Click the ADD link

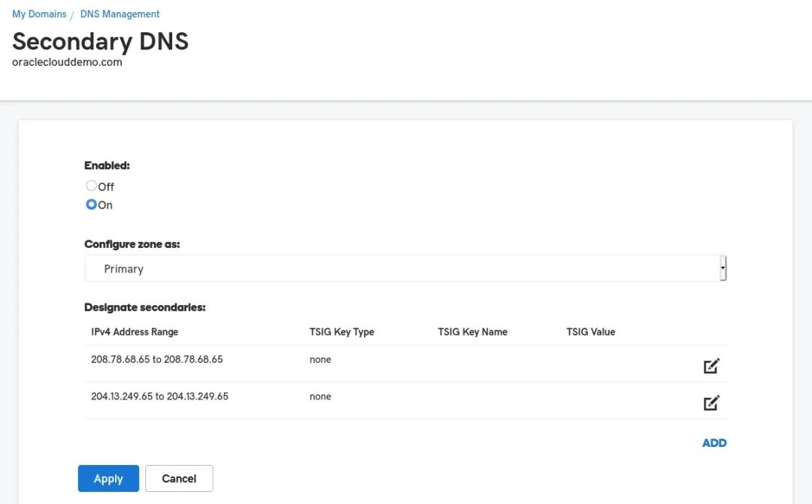(x=714, y=443)
